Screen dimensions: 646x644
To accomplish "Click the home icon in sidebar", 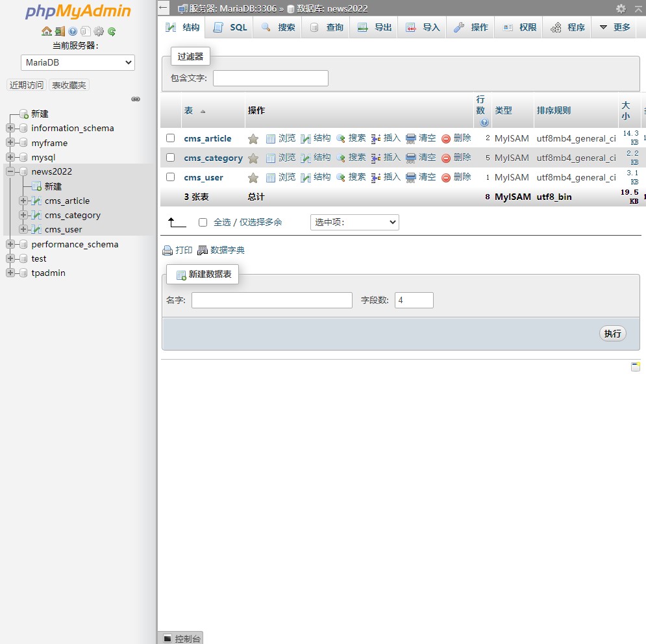I will [46, 31].
